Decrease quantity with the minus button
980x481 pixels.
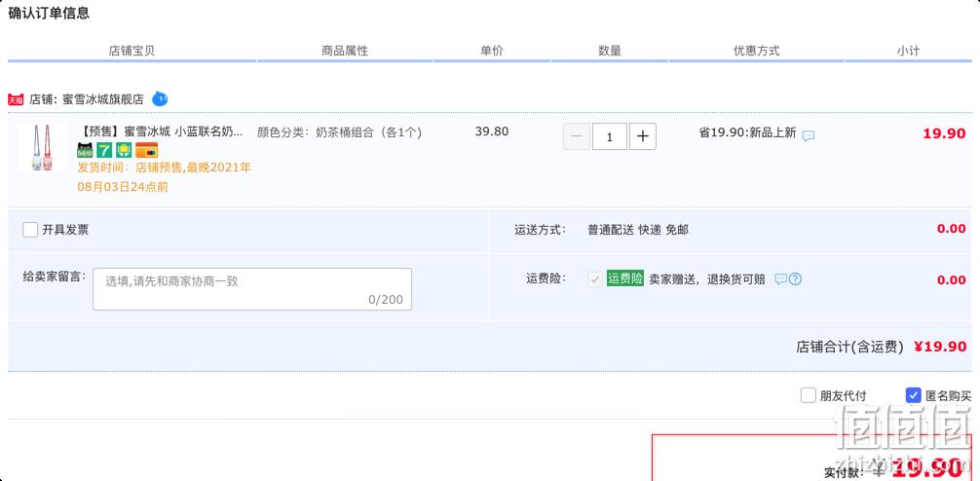tap(577, 137)
